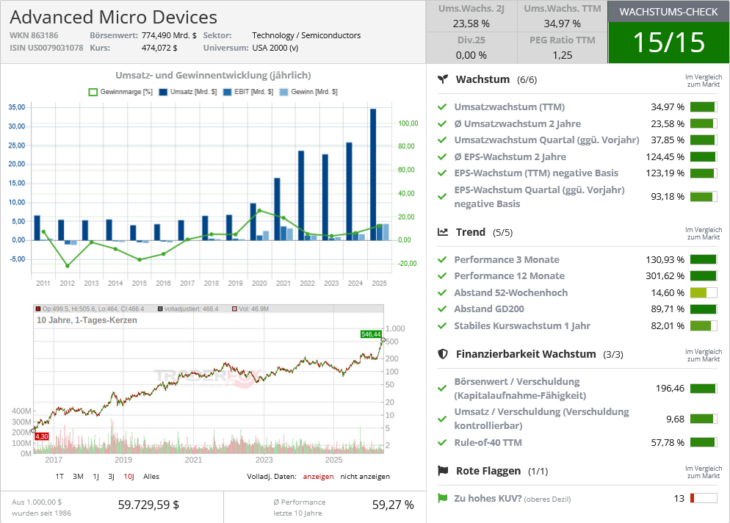
Task: Click WKN 863186 text
Action: 34,35
